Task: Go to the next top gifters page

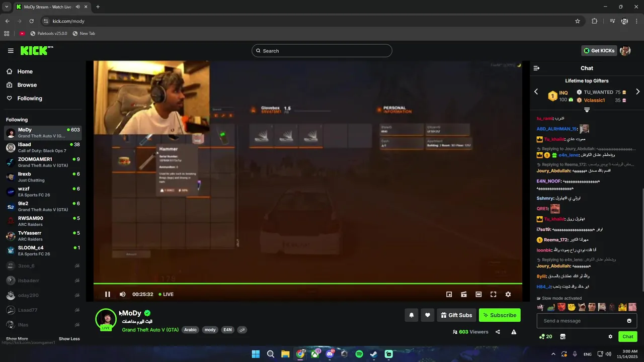Action: pos(637,92)
